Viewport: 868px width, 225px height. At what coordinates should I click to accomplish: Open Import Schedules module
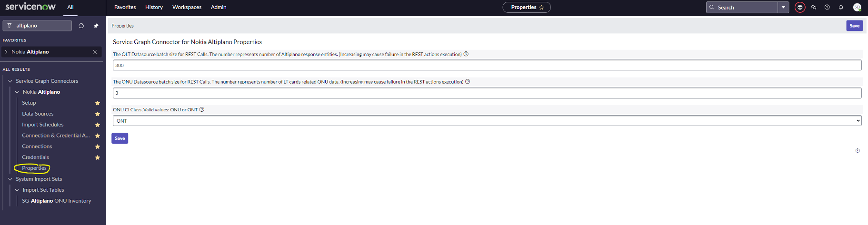point(43,125)
